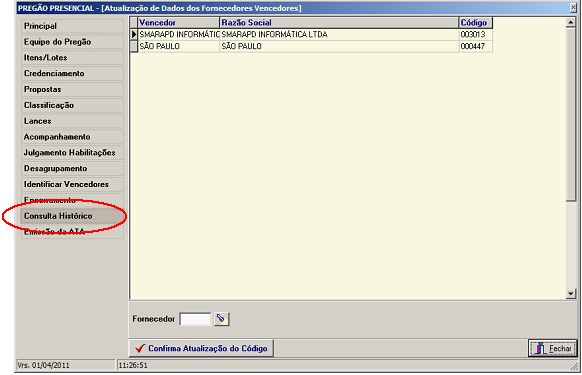Click the Fechar button
Viewport: 582px width, 375px height.
(553, 349)
